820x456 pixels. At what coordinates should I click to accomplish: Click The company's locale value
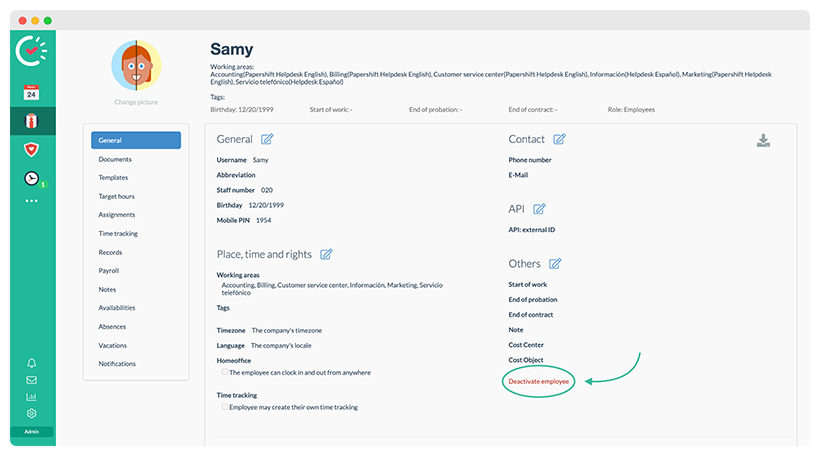coord(281,345)
